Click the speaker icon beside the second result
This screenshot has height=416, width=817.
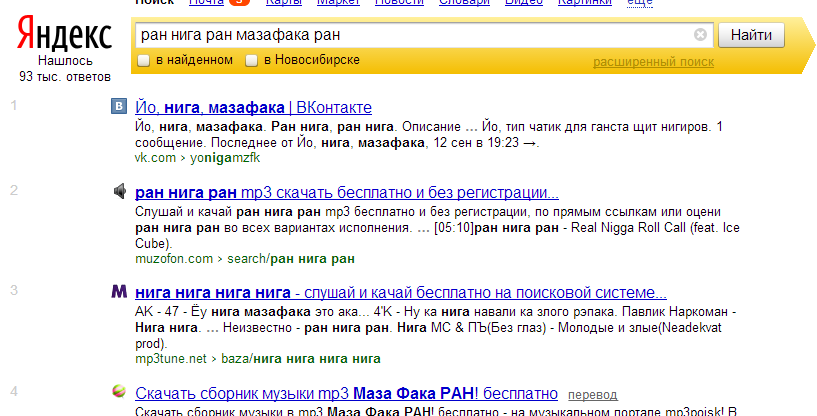point(119,191)
